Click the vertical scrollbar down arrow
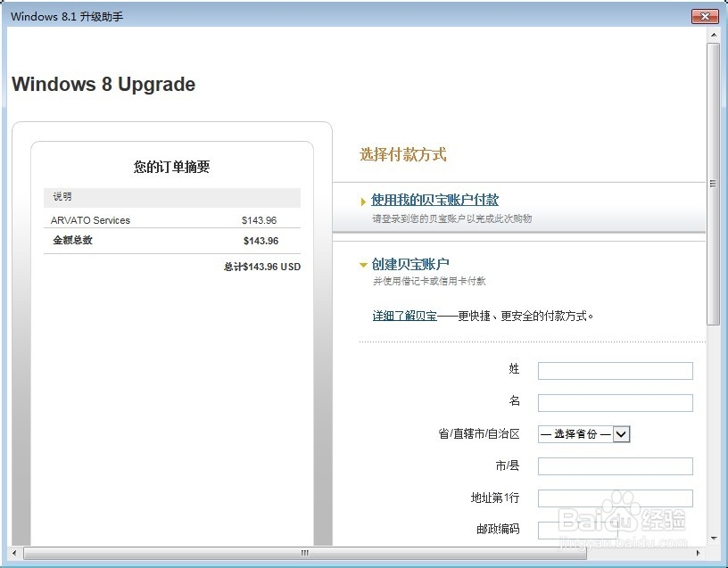 [713, 539]
